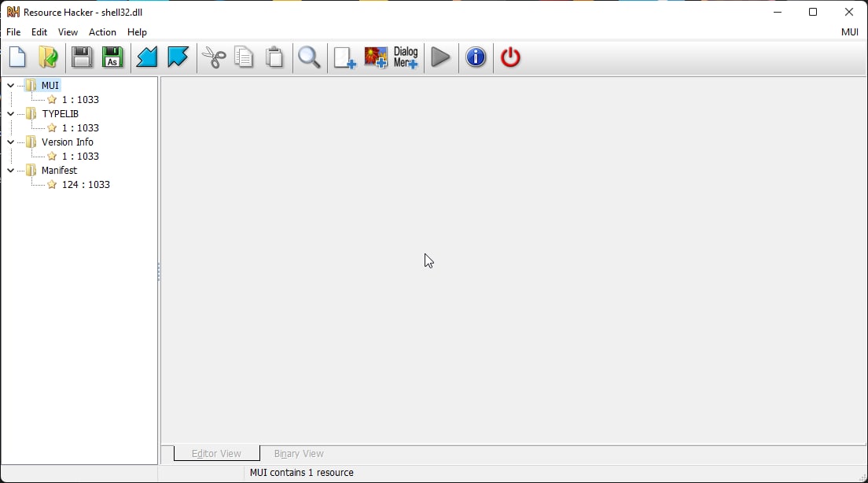
Task: Add new blank resource script icon
Action: pos(344,57)
